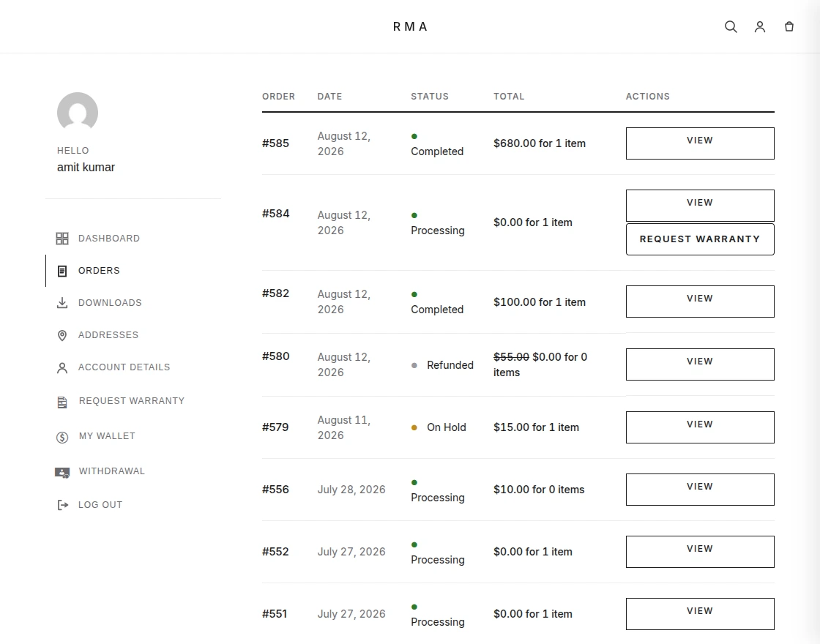Open the Addresses menu item

[108, 335]
